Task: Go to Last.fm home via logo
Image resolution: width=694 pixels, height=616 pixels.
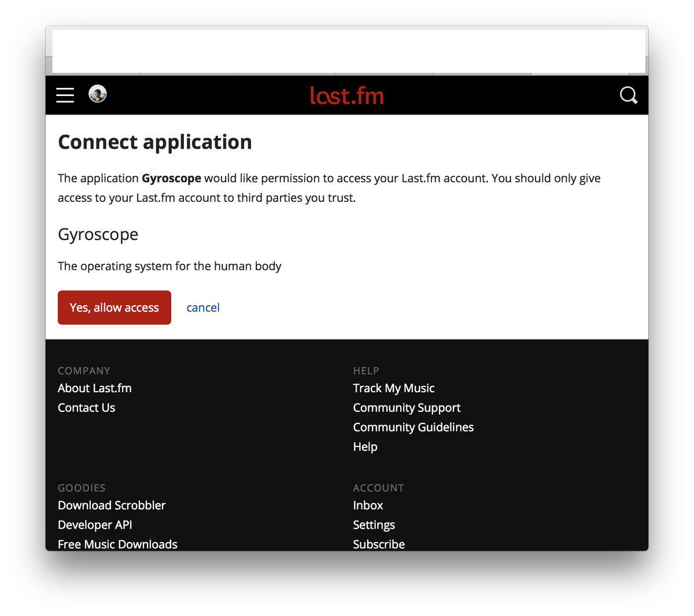Action: (x=347, y=95)
